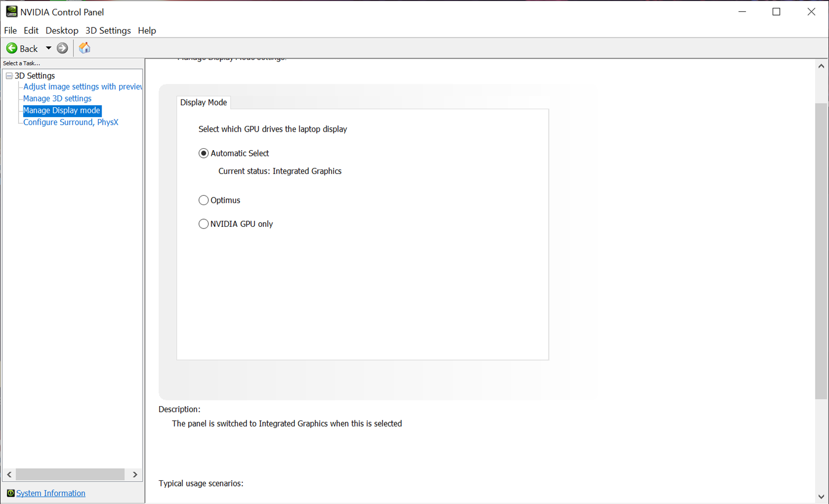
Task: Select Manage Display mode task
Action: 62,110
